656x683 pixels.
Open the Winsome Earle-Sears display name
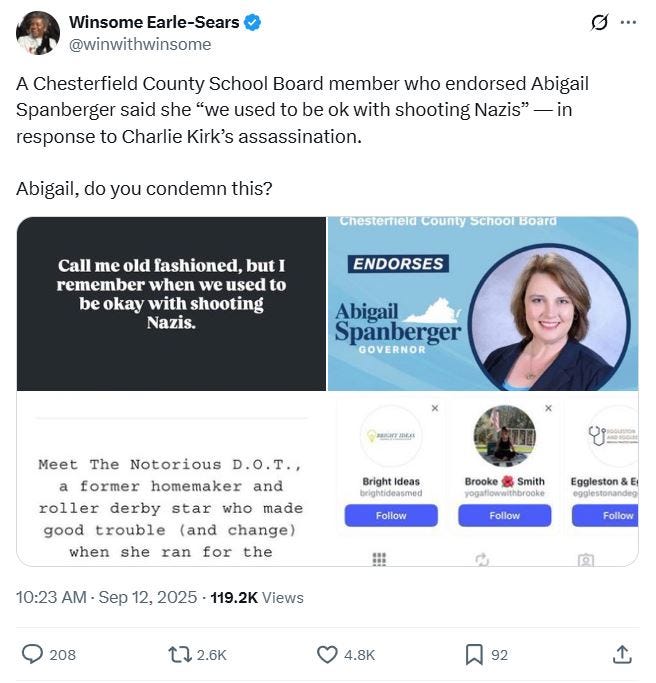click(154, 22)
